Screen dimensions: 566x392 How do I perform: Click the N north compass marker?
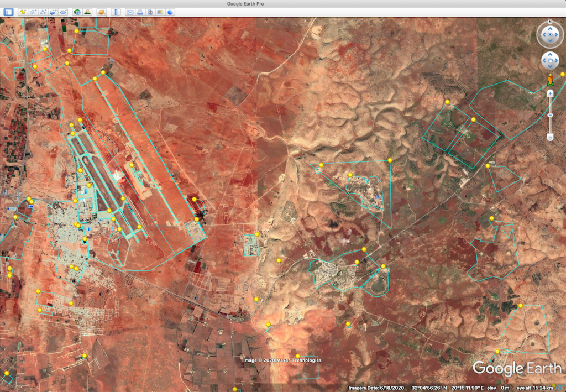tap(550, 22)
